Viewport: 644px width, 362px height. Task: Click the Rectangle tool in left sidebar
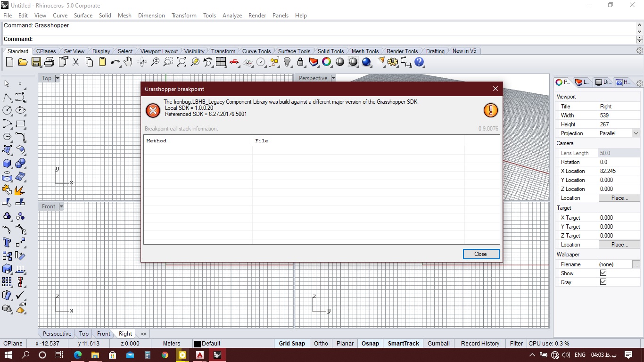click(x=20, y=124)
